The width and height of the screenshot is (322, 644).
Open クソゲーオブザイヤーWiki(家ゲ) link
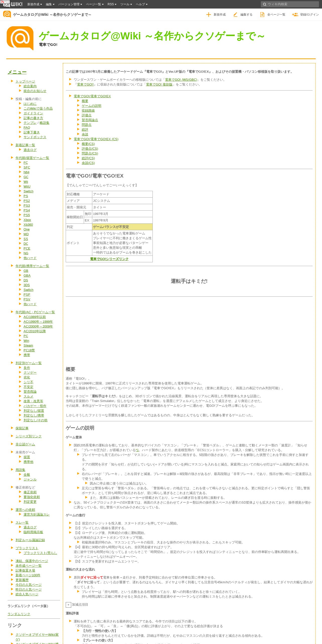point(37,636)
